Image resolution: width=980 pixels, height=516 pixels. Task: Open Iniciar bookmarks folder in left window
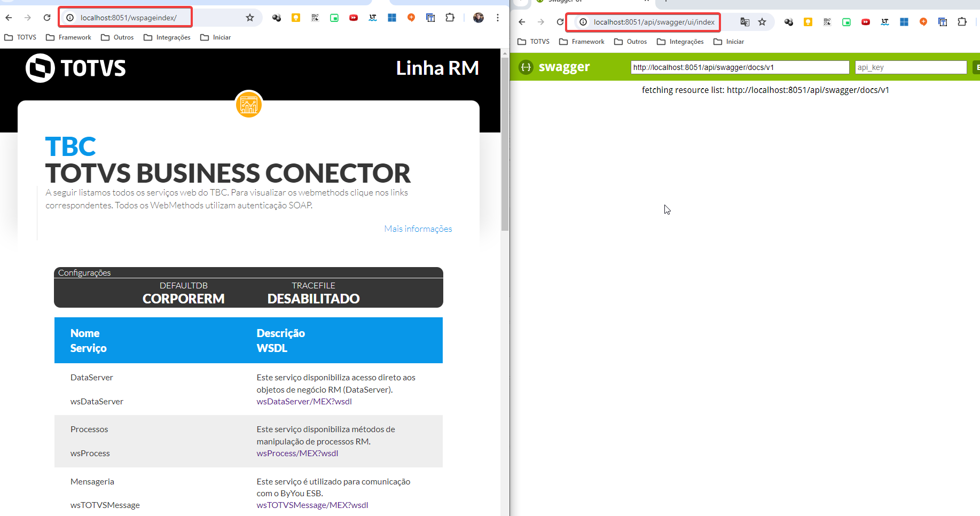(x=216, y=37)
